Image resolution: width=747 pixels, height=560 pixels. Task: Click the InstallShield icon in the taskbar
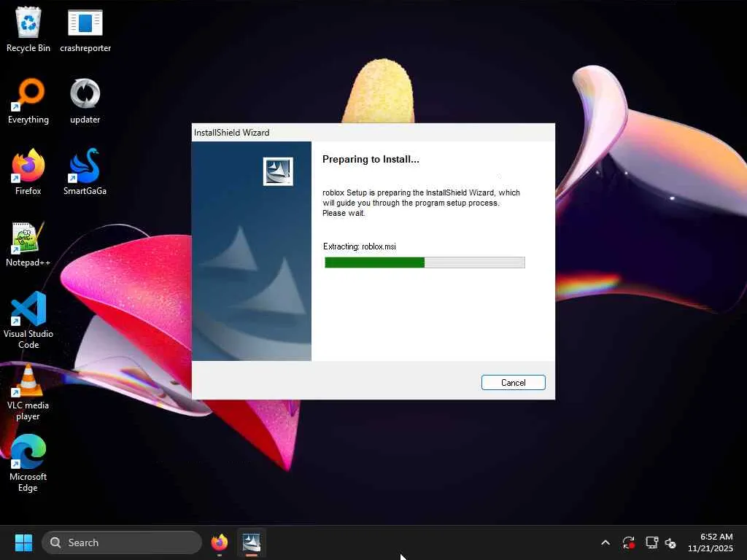click(252, 542)
